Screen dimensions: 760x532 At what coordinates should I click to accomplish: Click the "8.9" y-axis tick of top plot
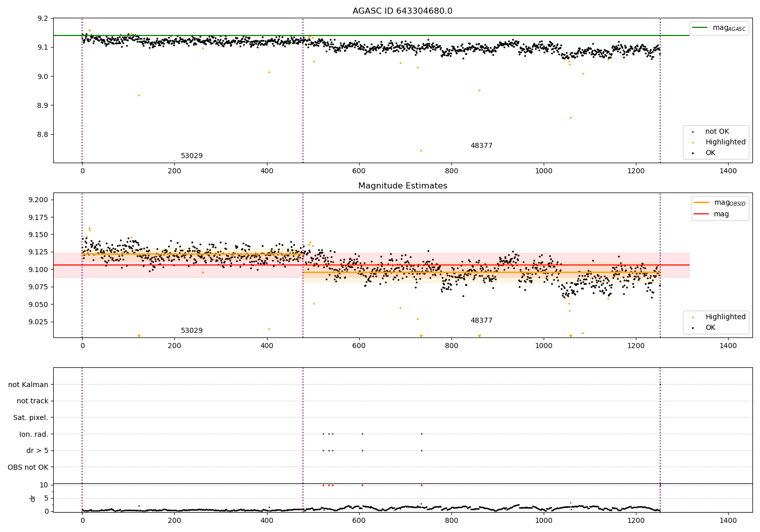point(43,106)
